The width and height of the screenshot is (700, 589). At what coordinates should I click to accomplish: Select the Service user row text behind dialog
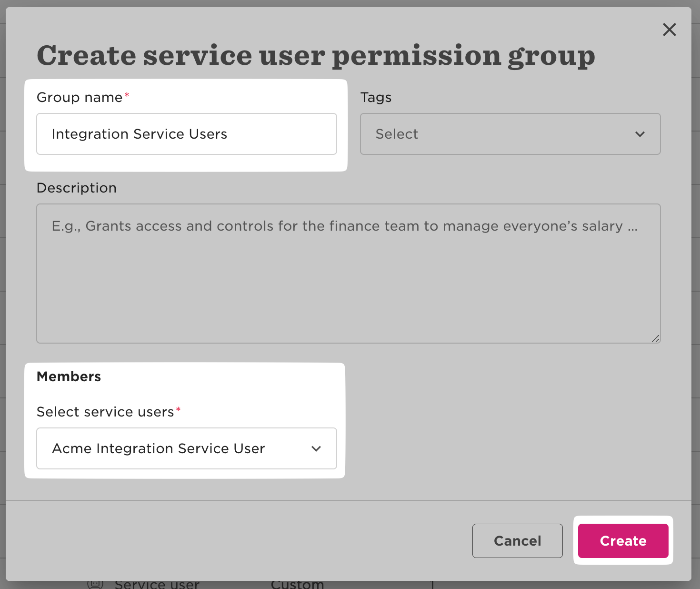(x=157, y=584)
